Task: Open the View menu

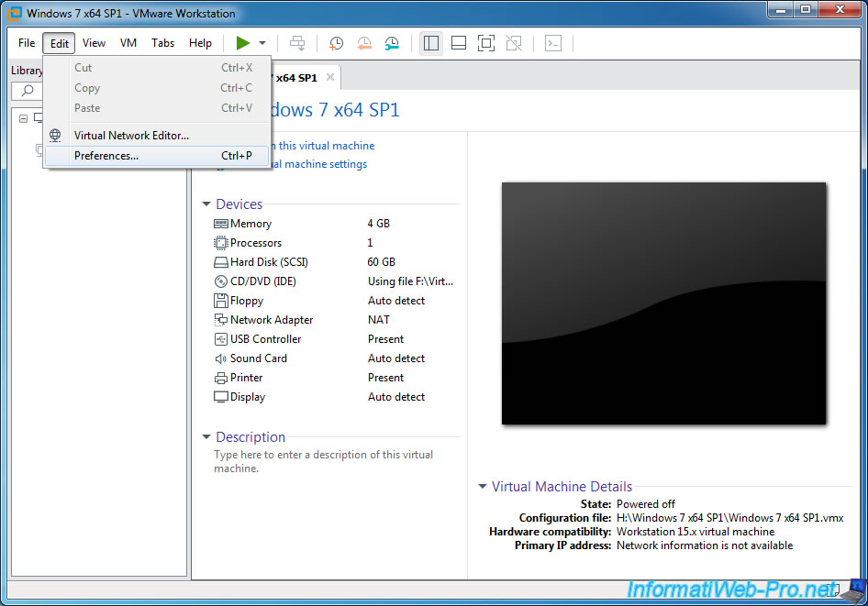Action: coord(95,43)
